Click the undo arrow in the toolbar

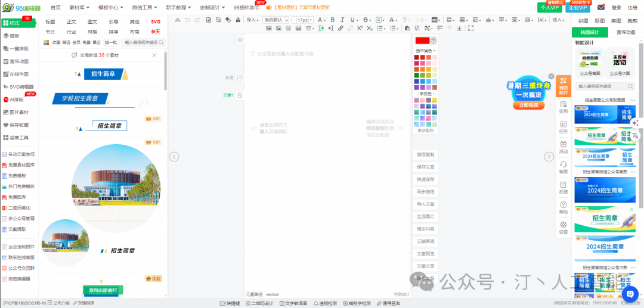pos(187,20)
